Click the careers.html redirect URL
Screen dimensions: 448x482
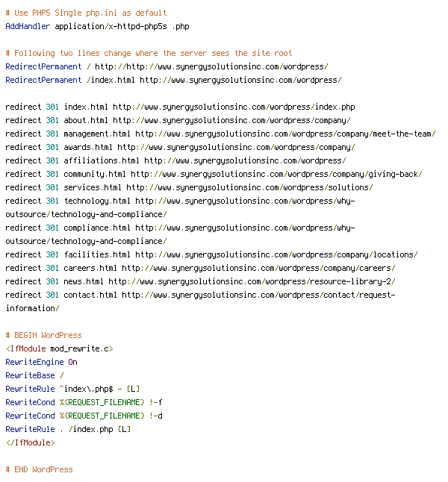coord(258,269)
